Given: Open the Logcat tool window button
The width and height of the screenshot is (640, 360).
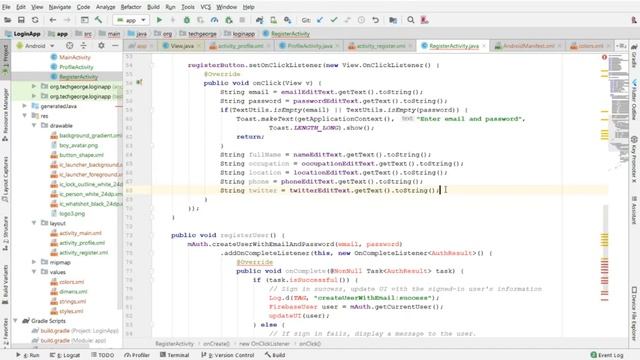Looking at the screenshot, I should click(65, 355).
